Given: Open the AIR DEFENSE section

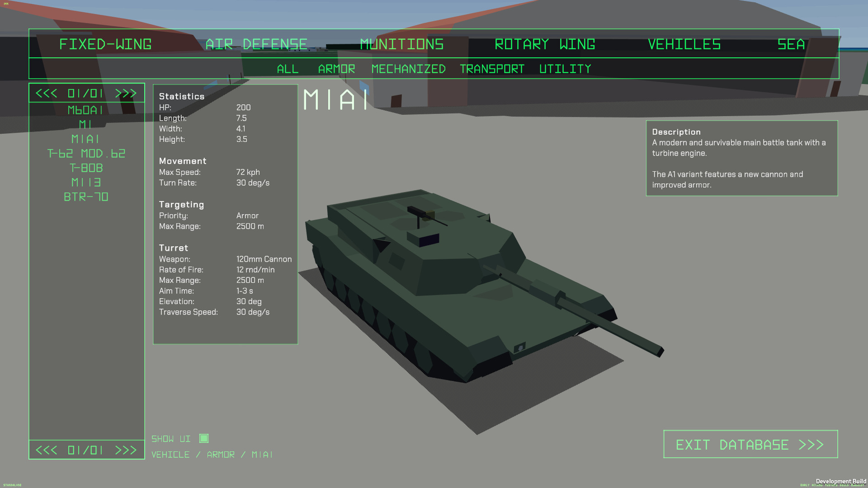Looking at the screenshot, I should [x=256, y=44].
